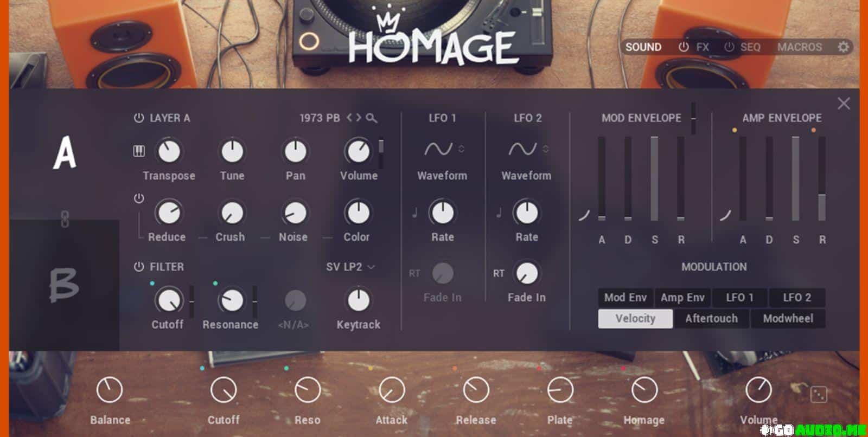
Task: Click the Layer A Volume knob
Action: coord(358,152)
